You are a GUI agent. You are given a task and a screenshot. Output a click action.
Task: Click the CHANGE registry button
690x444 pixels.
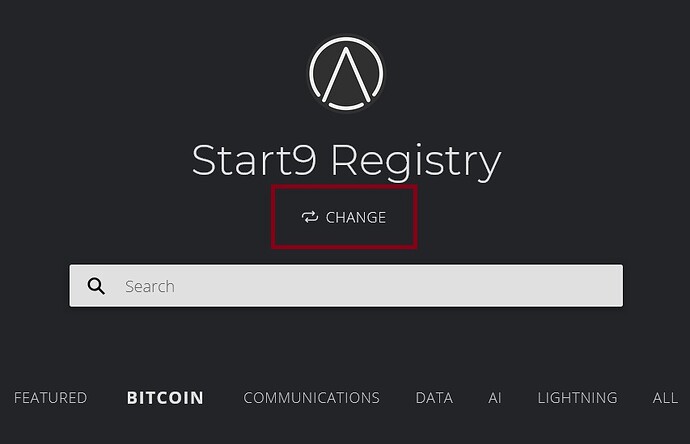(344, 217)
